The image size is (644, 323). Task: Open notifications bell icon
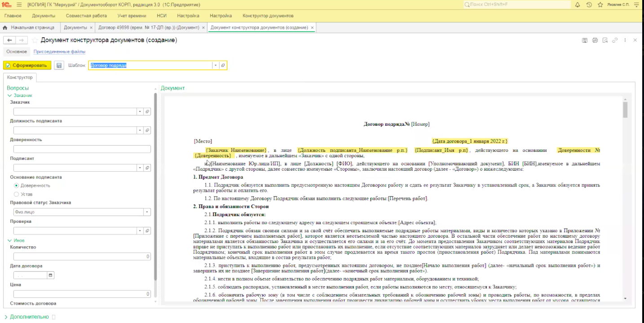pyautogui.click(x=578, y=4)
